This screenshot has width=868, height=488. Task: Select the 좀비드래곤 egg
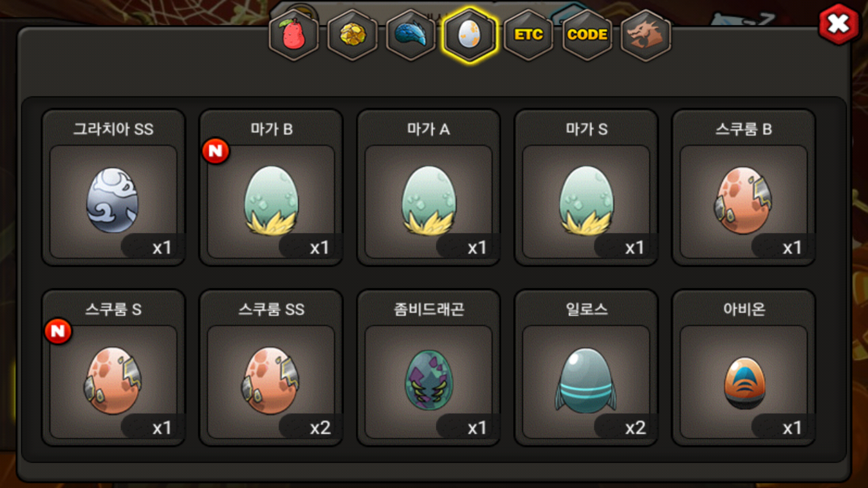pos(429,368)
